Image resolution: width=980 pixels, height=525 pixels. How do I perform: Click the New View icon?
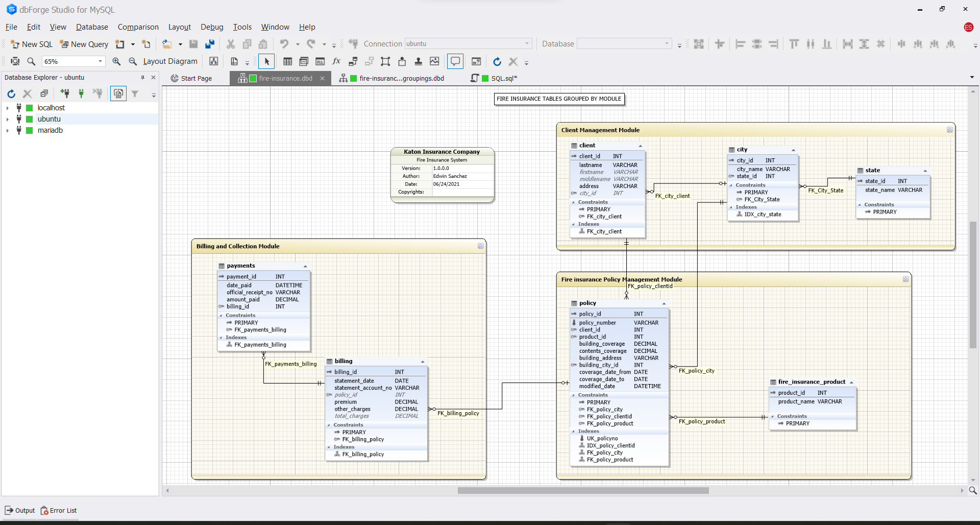pos(304,61)
